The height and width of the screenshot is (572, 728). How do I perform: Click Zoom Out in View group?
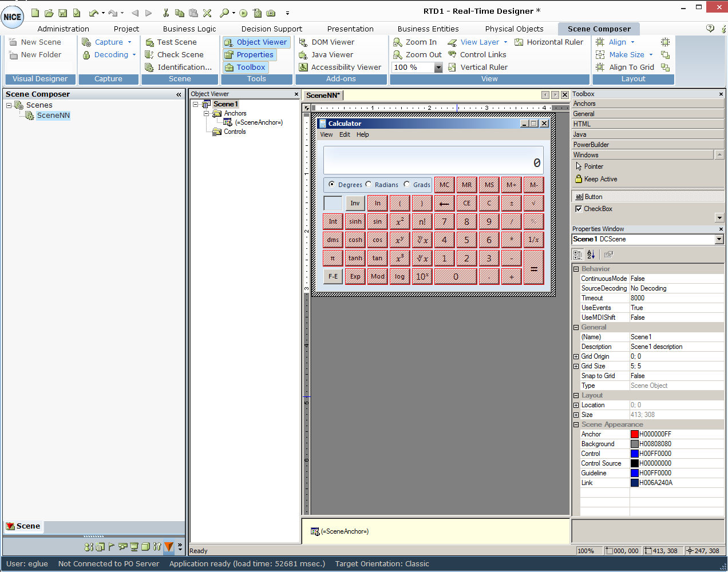tap(417, 54)
